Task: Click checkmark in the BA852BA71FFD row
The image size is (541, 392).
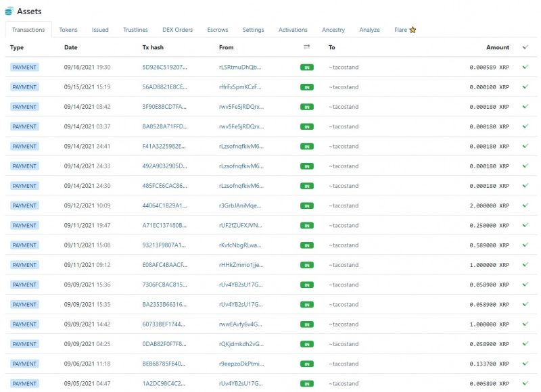Action: pos(525,126)
